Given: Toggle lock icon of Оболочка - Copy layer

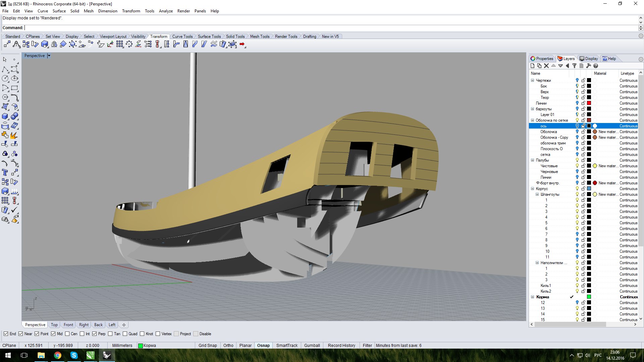Looking at the screenshot, I should point(583,137).
